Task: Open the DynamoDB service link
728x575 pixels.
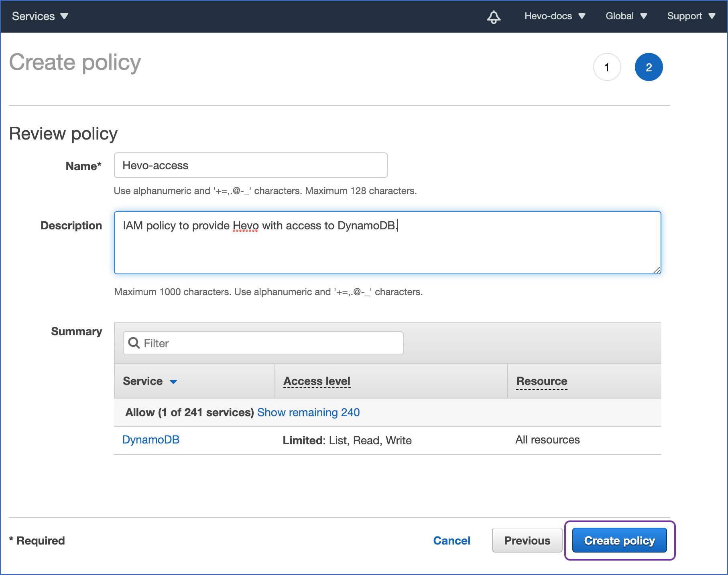Action: click(151, 440)
